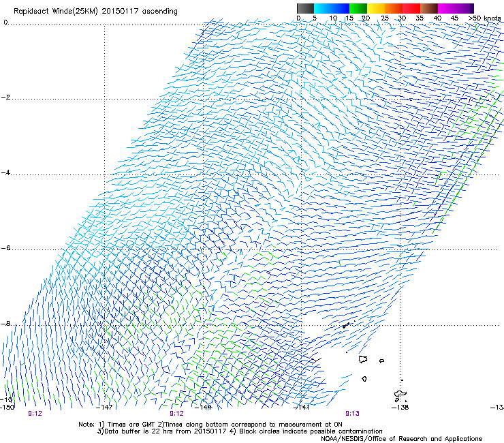Select the '-8' latitude axis label
The width and height of the screenshot is (504, 443).
point(5,323)
